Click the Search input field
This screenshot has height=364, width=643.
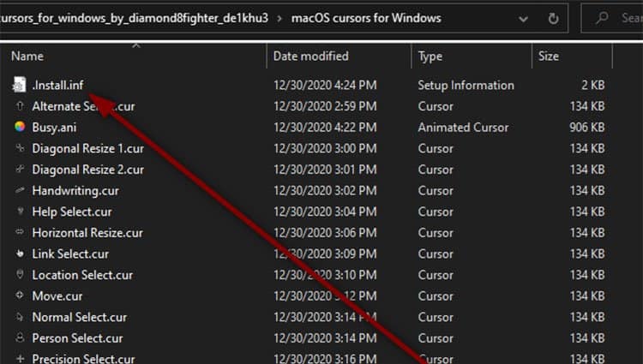[x=612, y=18]
